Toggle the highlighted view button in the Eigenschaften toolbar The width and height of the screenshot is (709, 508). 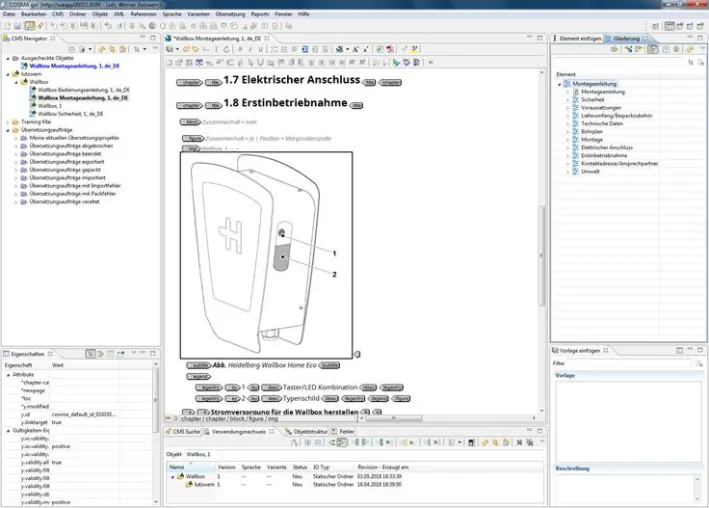[x=90, y=354]
